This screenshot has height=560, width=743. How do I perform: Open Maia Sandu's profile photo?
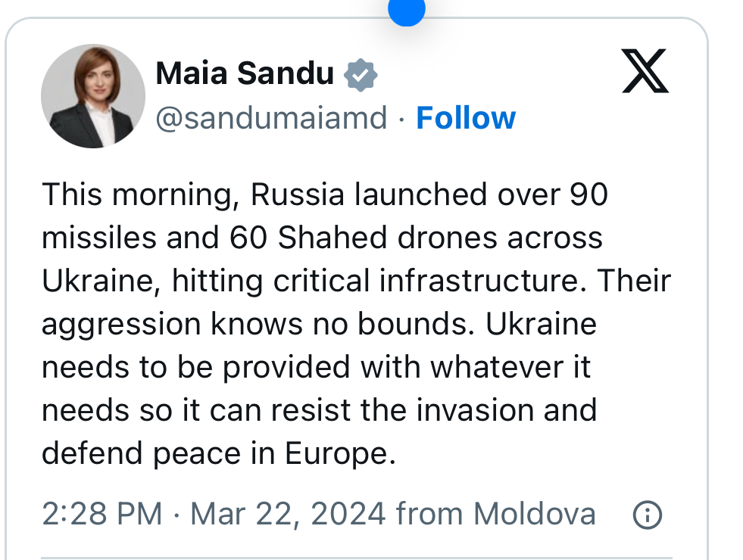93,96
